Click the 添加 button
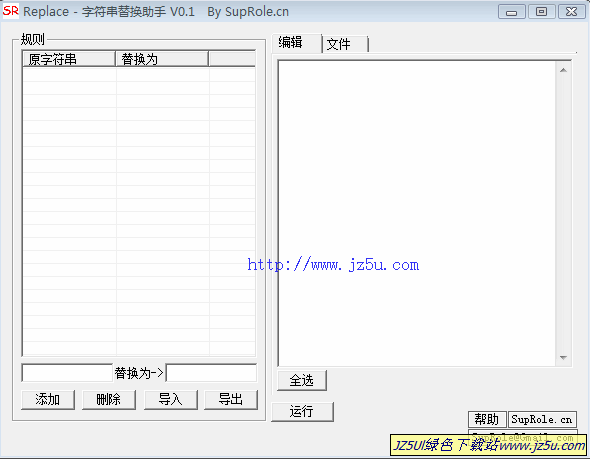Viewport: 590px width, 459px height. (48, 399)
